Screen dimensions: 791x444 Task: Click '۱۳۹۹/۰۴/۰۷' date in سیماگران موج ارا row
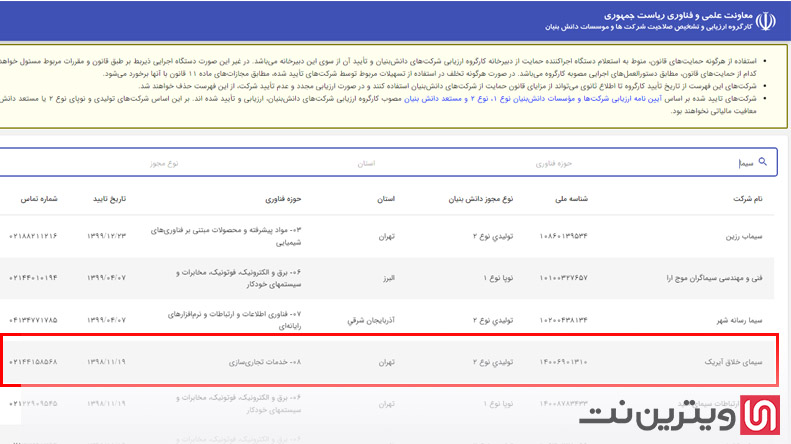106,278
